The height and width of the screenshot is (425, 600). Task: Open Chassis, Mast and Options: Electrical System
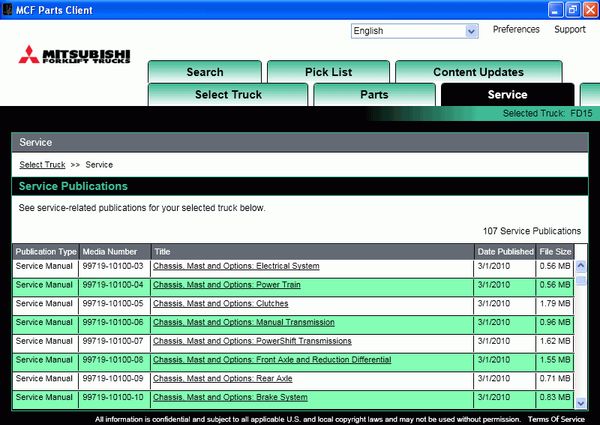click(x=236, y=266)
